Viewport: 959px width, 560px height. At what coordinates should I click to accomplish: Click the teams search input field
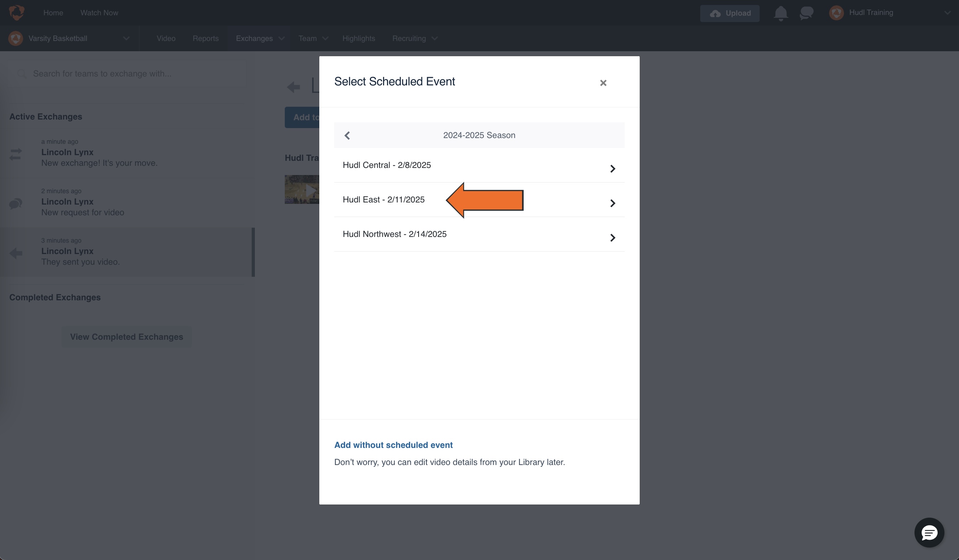coord(126,73)
